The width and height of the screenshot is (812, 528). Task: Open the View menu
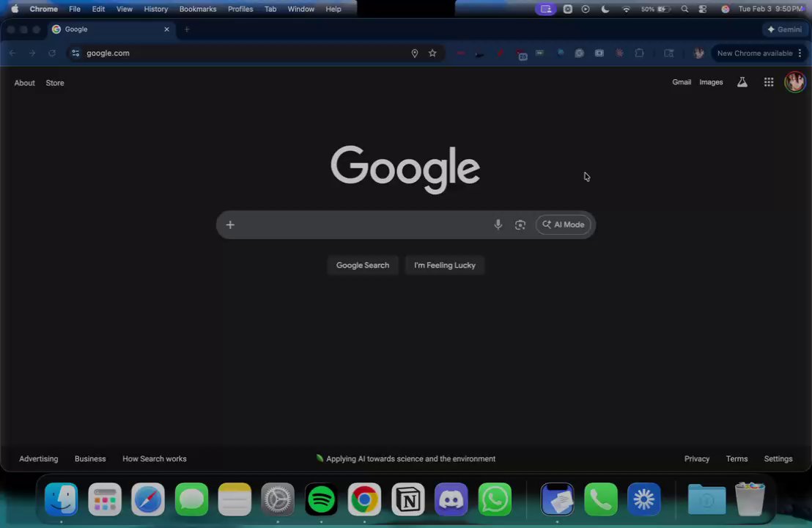[x=125, y=9]
